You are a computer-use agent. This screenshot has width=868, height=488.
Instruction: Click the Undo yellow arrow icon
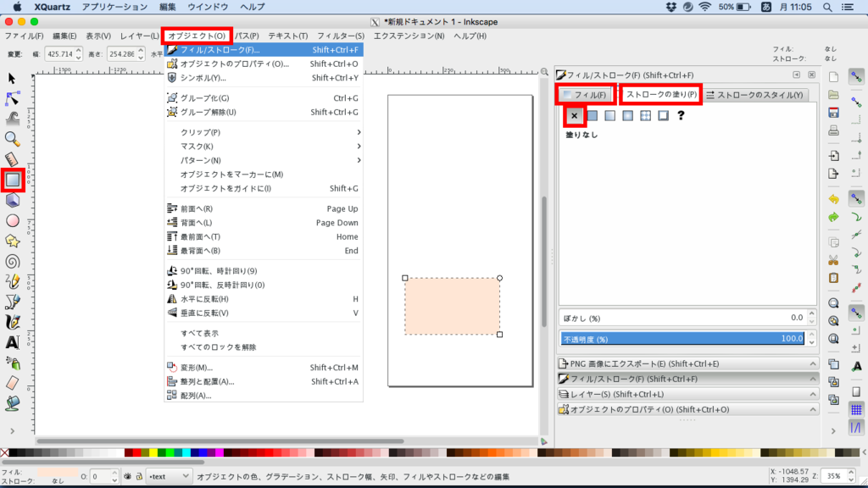pos(833,199)
